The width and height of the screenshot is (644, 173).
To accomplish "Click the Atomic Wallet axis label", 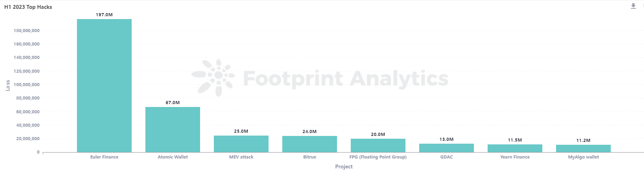I will point(173,157).
